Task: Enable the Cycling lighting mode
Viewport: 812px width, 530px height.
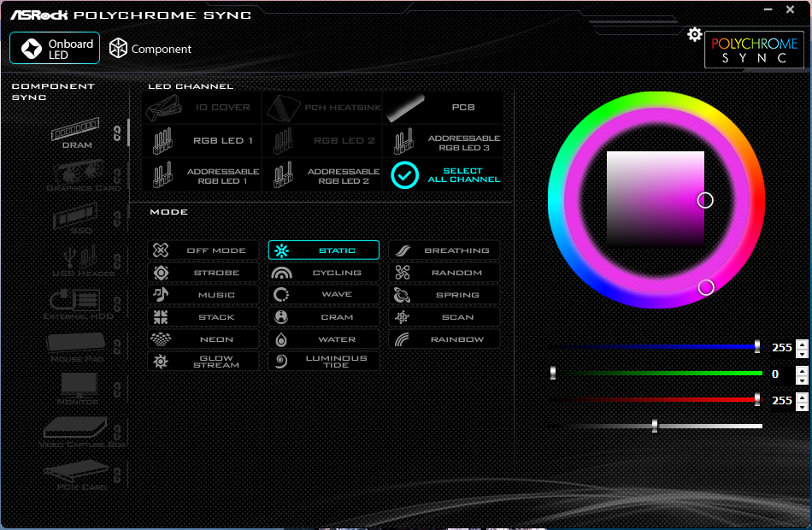Action: 324,273
